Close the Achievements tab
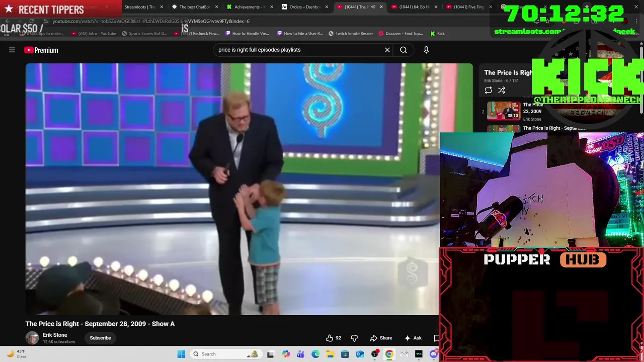This screenshot has width=644, height=362. tap(271, 7)
